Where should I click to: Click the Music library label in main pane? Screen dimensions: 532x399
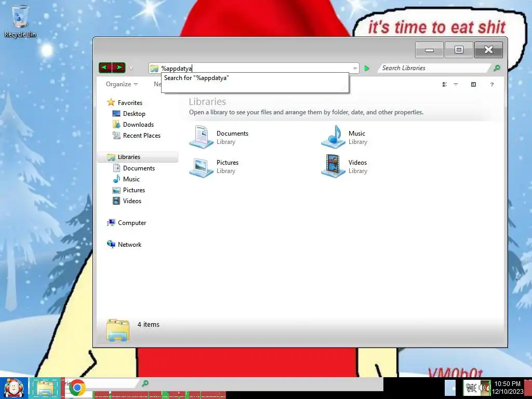[x=357, y=134]
